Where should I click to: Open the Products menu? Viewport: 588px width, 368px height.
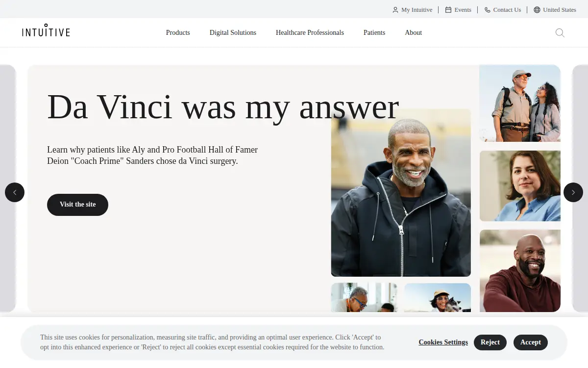tap(178, 33)
